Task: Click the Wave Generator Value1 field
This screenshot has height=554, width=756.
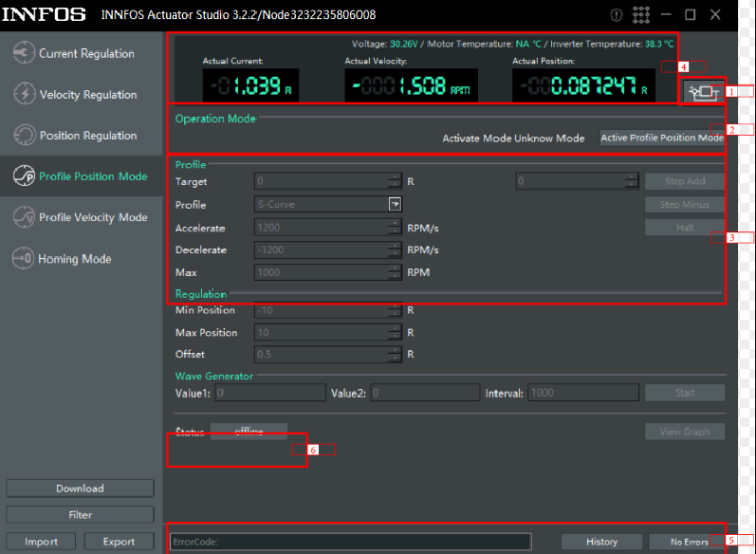Action: [270, 393]
